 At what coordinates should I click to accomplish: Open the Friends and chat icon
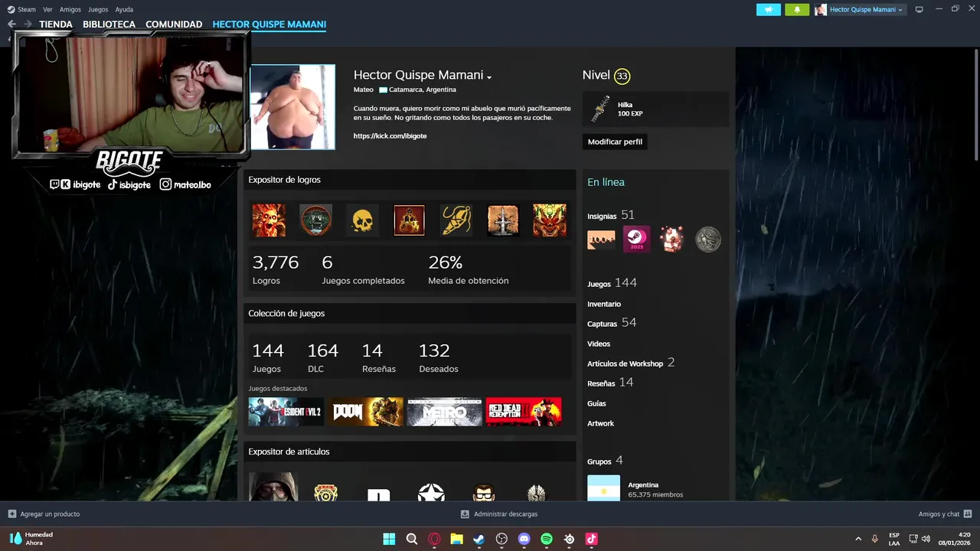click(968, 514)
